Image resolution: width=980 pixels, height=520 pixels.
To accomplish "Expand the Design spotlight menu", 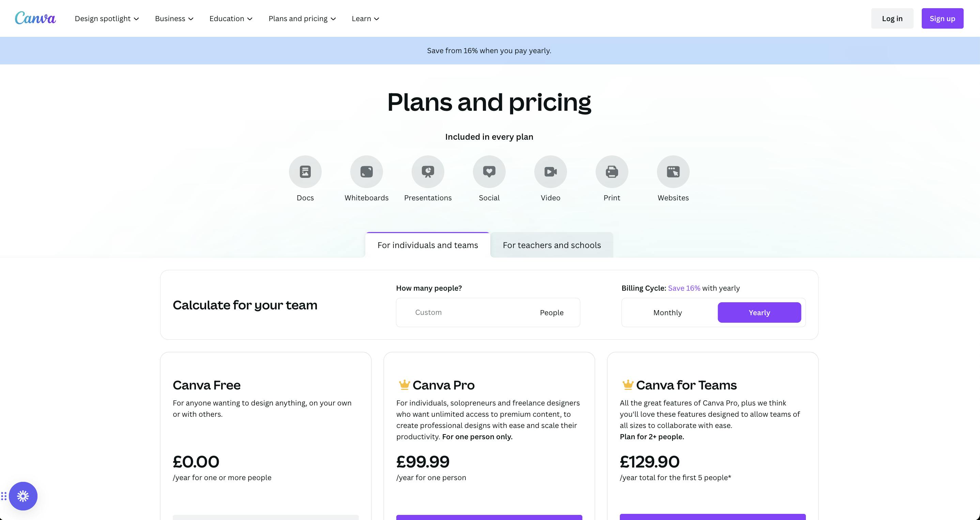I will pyautogui.click(x=107, y=19).
